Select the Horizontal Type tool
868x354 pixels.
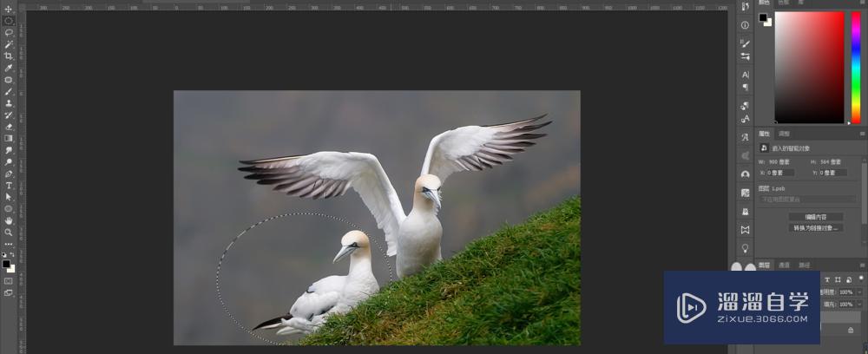click(9, 186)
